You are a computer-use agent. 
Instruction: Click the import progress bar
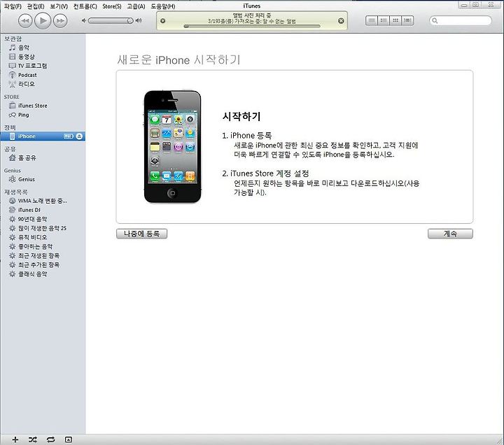(252, 27)
